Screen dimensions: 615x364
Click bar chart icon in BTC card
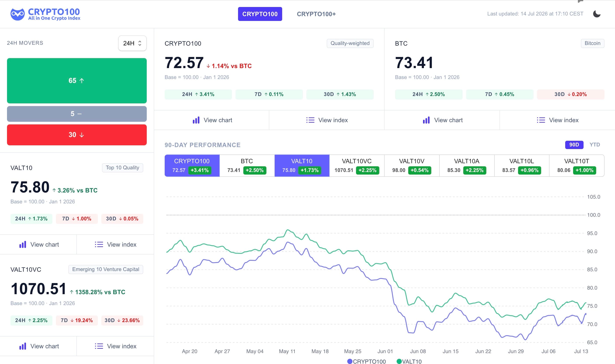pos(426,120)
